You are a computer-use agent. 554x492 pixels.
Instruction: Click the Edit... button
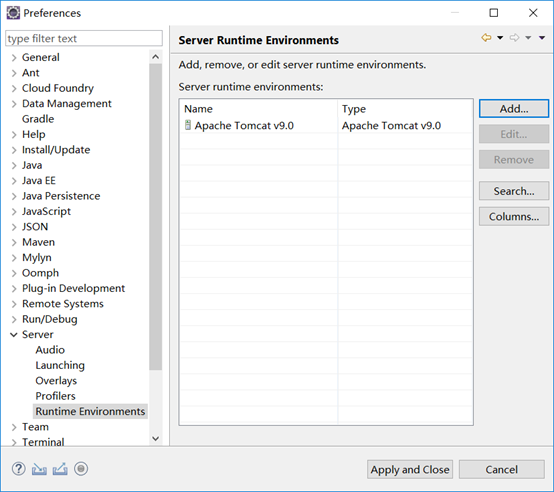[514, 134]
